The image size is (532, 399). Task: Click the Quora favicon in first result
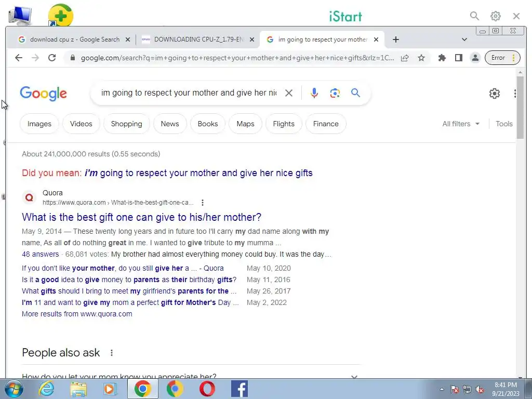click(x=30, y=197)
